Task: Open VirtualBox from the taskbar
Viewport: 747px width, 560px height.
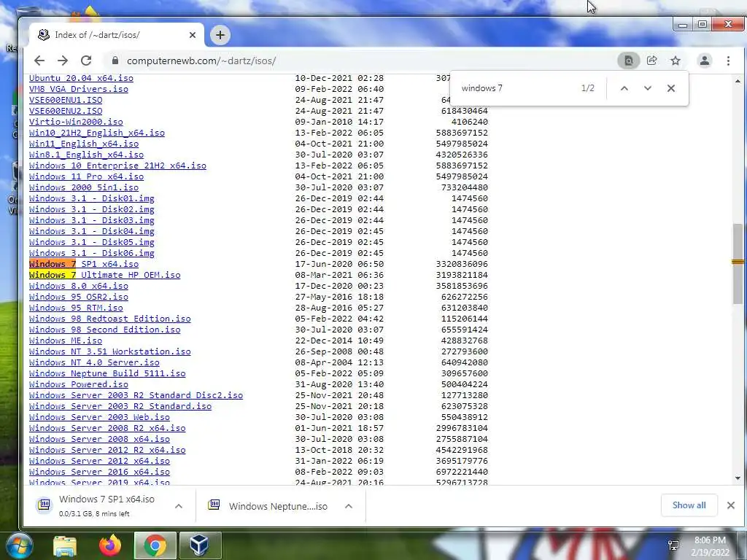Action: (x=199, y=545)
